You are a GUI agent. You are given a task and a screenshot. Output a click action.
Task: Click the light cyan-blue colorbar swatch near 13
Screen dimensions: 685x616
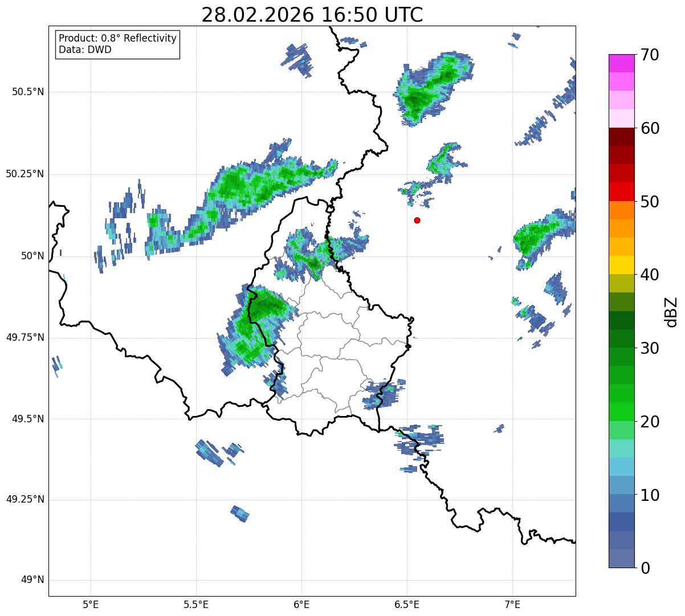pos(621,467)
